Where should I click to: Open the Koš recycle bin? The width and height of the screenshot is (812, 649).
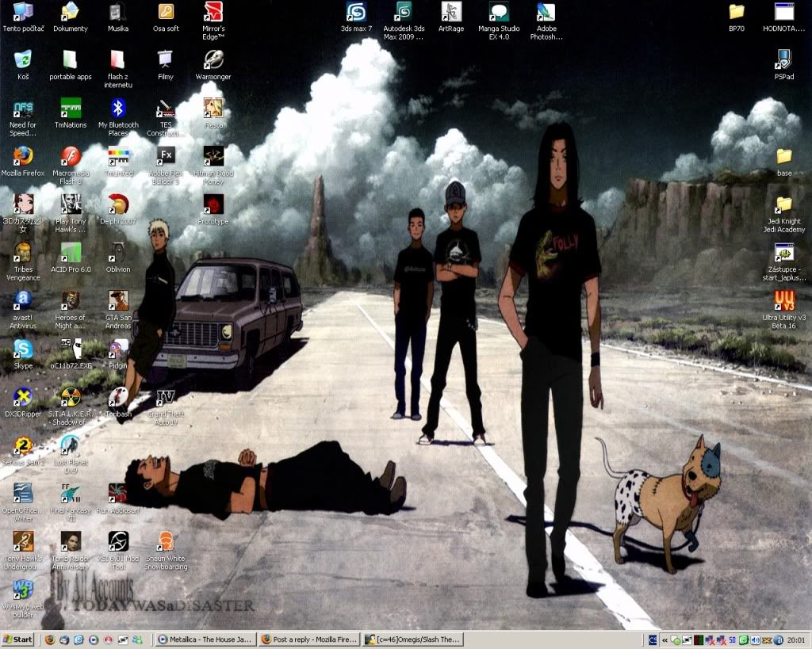click(x=23, y=65)
